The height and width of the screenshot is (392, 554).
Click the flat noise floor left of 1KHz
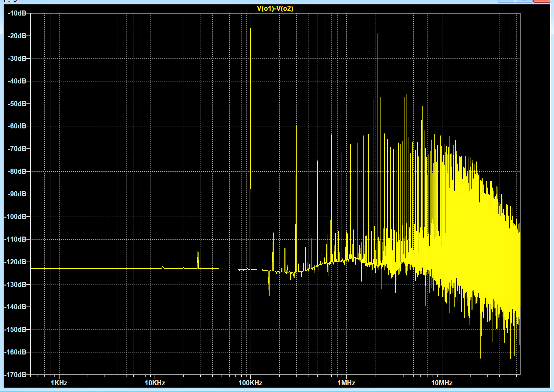44,269
